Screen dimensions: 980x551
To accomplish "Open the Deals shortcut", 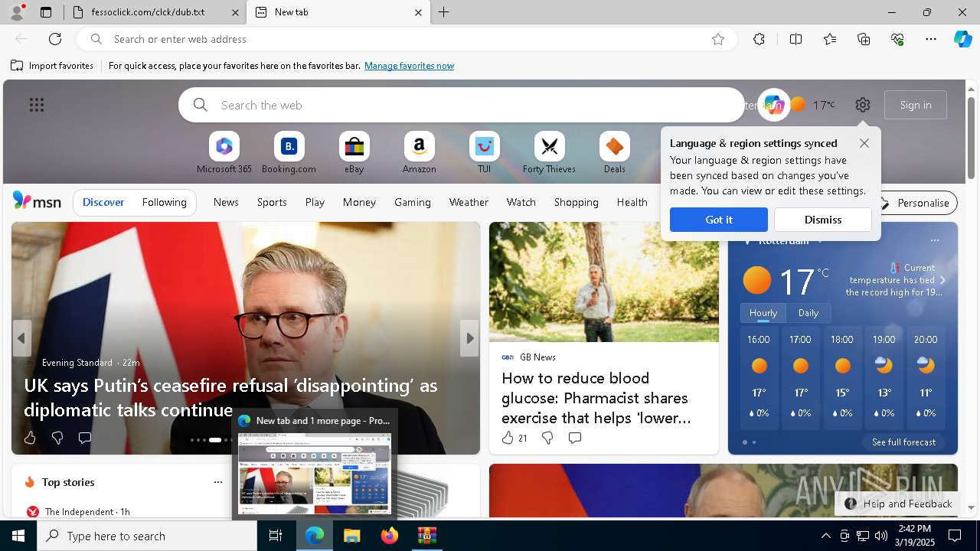I will (x=614, y=153).
